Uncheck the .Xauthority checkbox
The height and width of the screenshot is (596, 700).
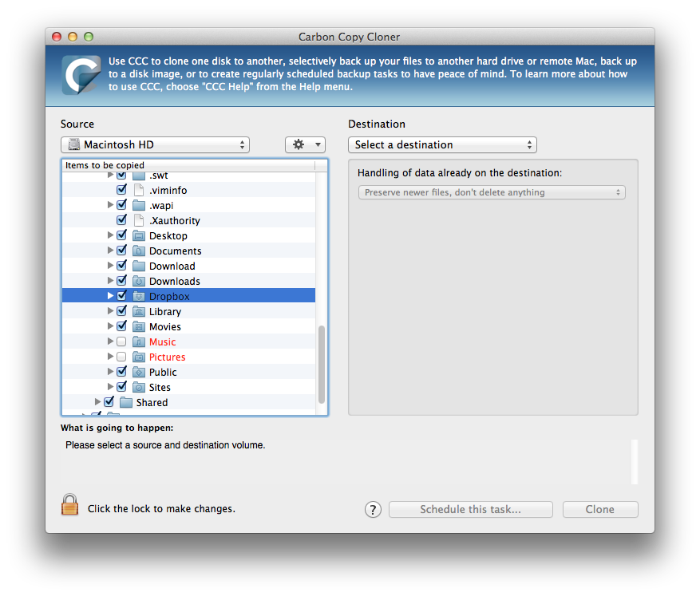coord(121,220)
